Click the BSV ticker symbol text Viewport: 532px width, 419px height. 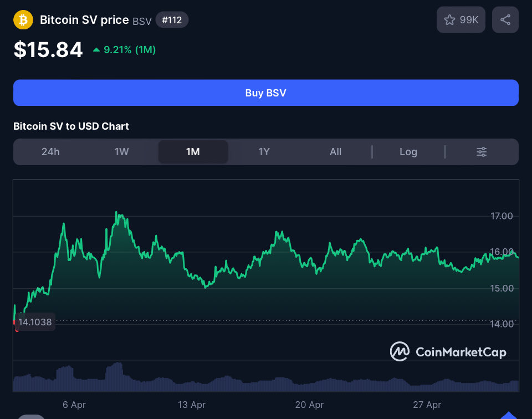click(142, 22)
